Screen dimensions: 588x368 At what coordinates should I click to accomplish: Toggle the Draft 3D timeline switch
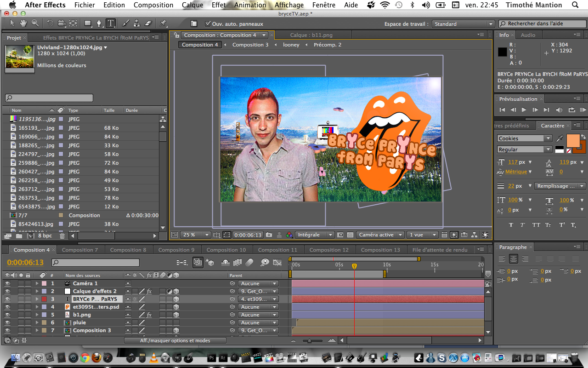210,262
